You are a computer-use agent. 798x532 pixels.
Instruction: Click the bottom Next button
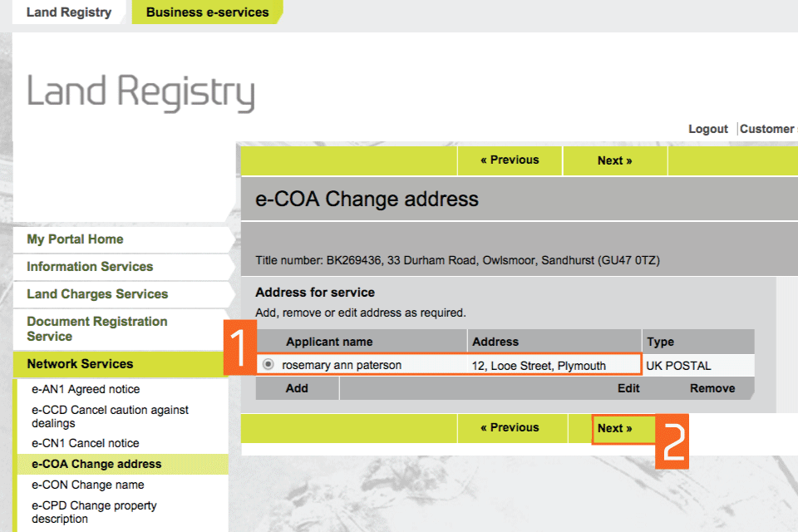click(614, 428)
